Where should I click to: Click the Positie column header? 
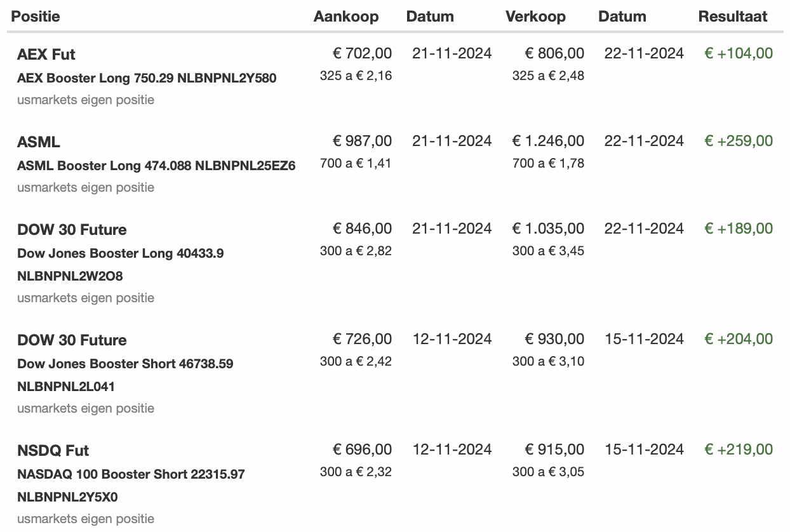click(36, 17)
